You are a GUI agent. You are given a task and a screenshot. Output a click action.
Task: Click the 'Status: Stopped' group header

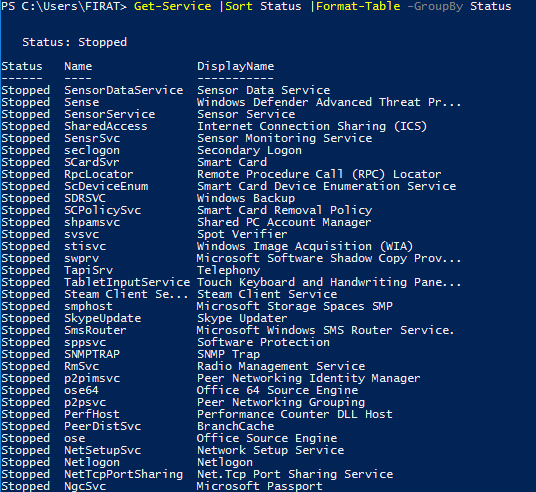click(x=75, y=42)
